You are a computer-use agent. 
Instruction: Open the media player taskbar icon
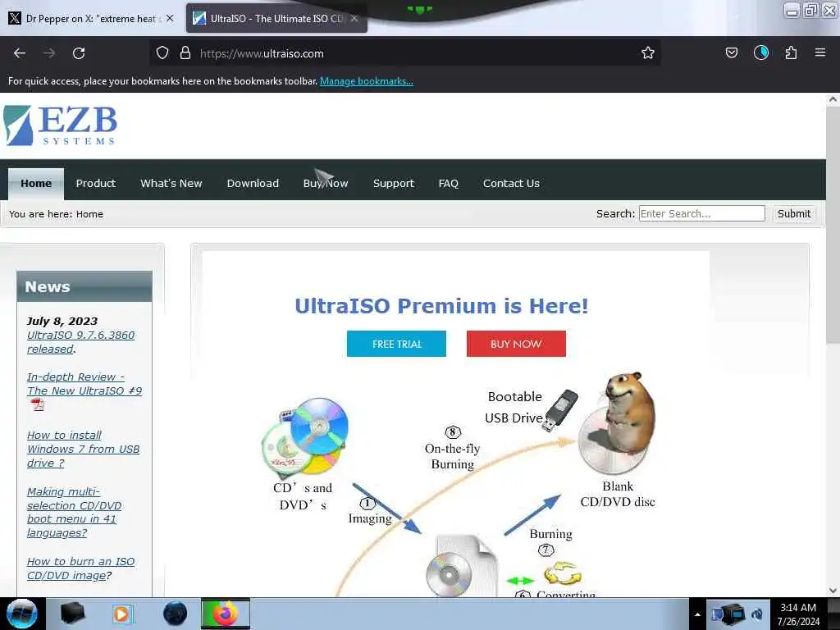(122, 614)
